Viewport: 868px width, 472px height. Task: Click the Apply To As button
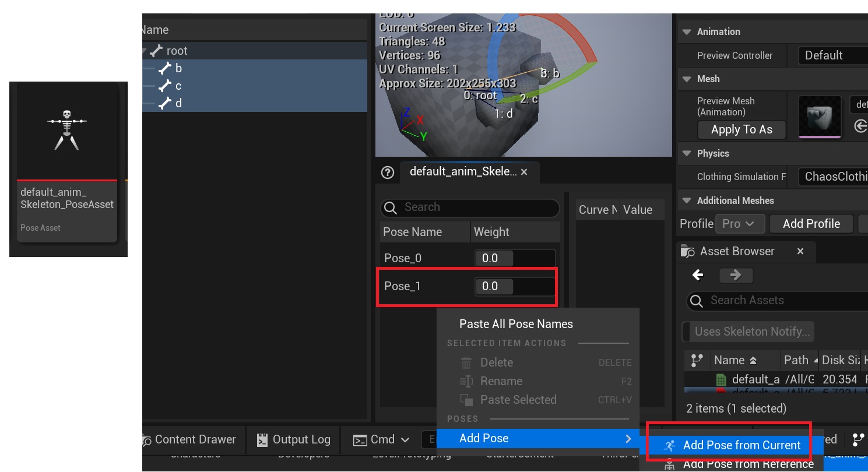pyautogui.click(x=742, y=129)
